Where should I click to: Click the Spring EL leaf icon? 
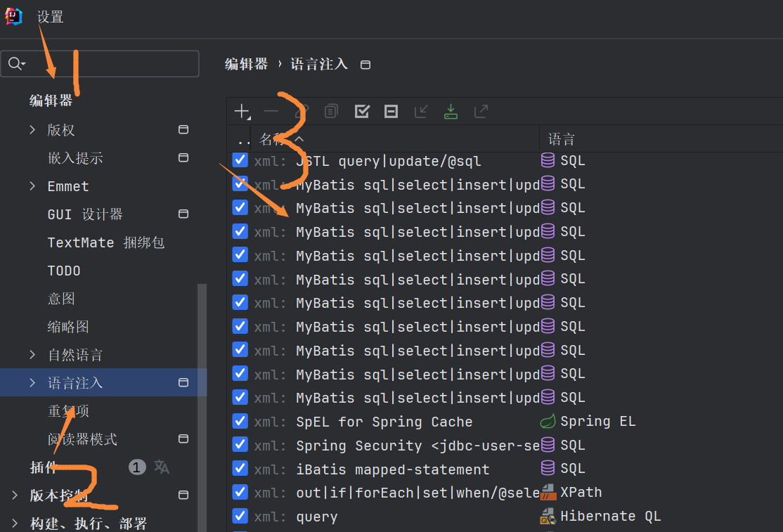pyautogui.click(x=548, y=421)
